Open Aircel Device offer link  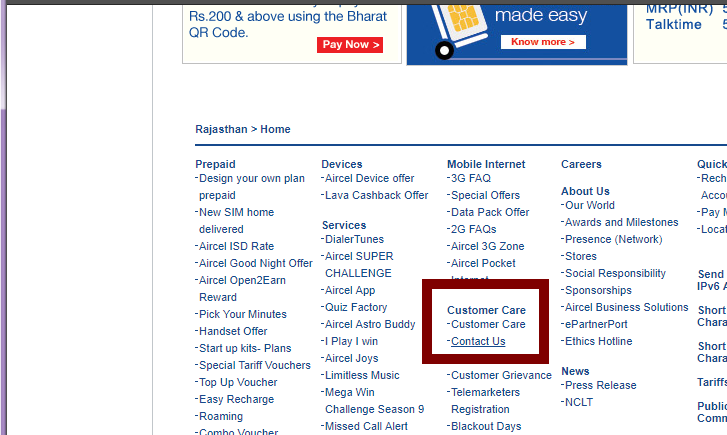point(370,179)
